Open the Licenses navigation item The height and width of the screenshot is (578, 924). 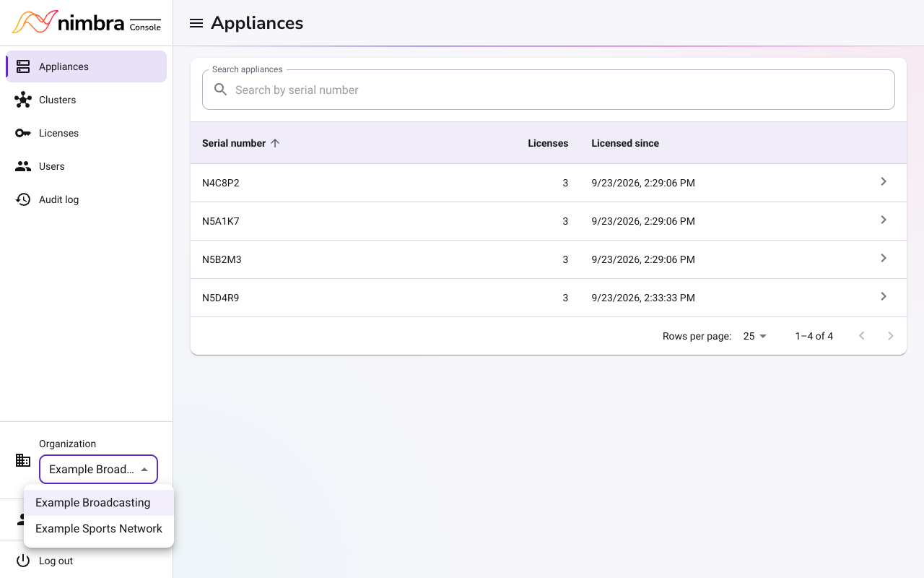86,133
